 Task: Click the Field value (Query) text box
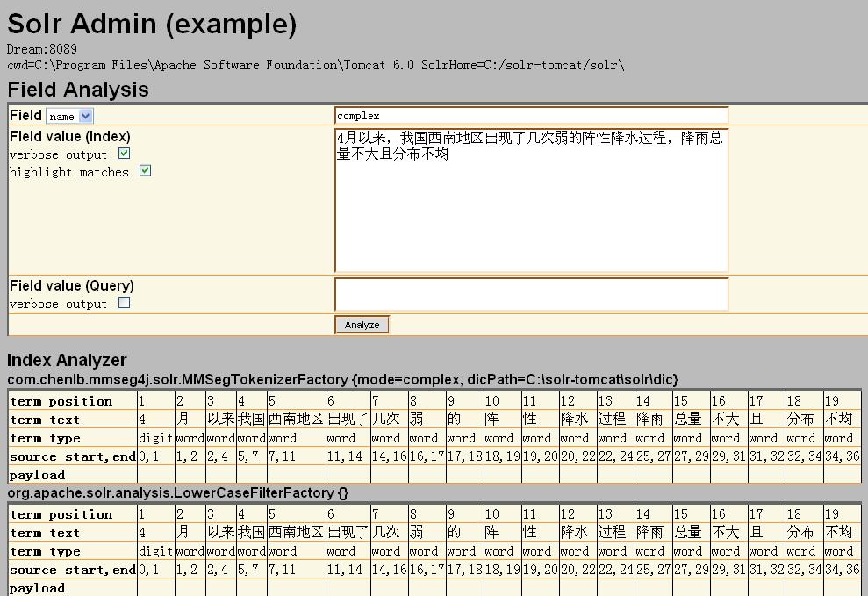click(531, 294)
